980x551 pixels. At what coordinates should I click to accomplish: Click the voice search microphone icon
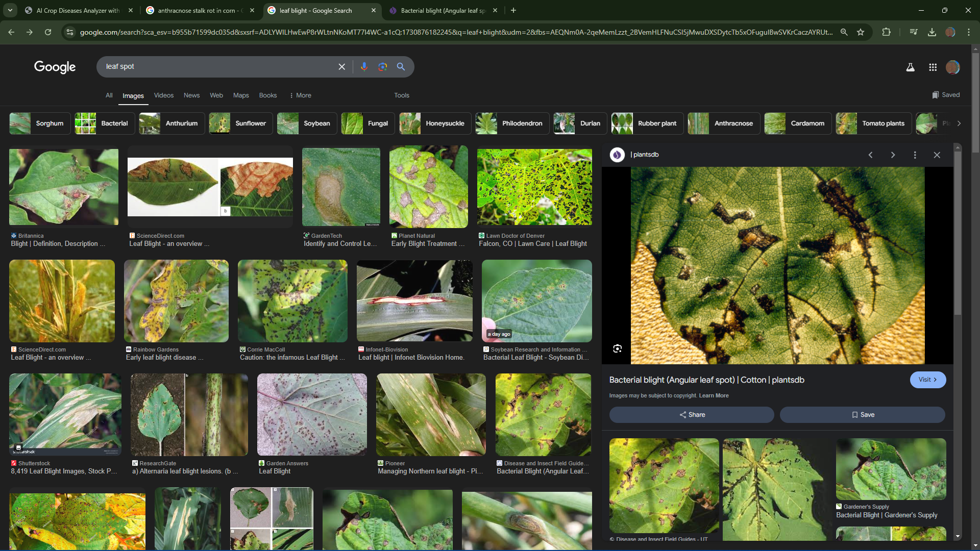click(364, 67)
